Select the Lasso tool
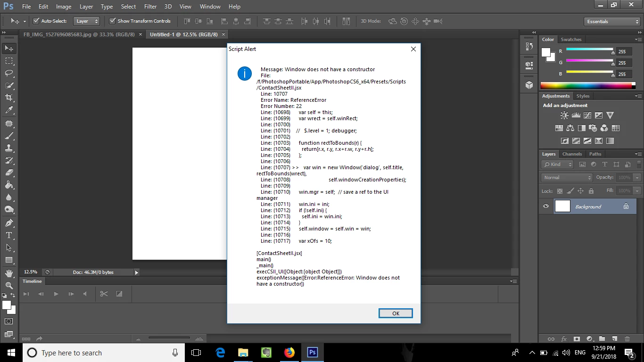 (x=9, y=73)
